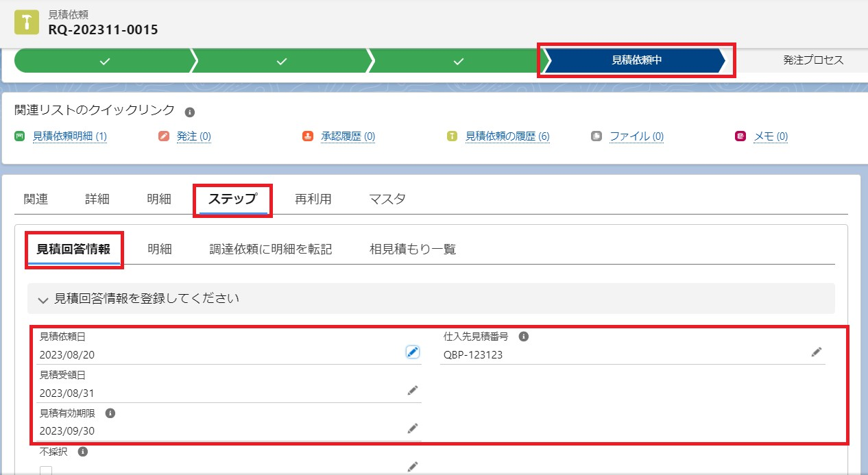Open the top-level 明細 tab
The width and height of the screenshot is (868, 475).
point(159,199)
